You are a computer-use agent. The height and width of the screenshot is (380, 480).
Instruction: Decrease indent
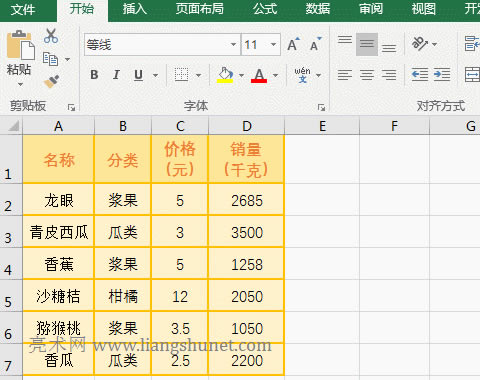tap(420, 75)
